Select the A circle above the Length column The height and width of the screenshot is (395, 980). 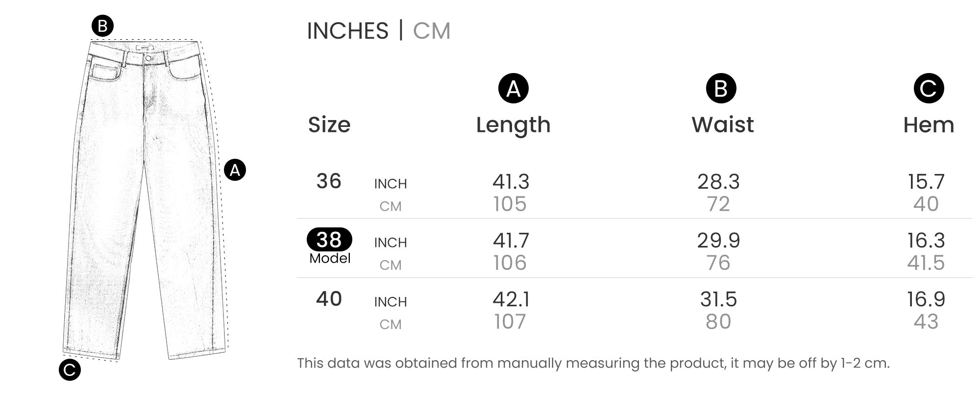513,89
